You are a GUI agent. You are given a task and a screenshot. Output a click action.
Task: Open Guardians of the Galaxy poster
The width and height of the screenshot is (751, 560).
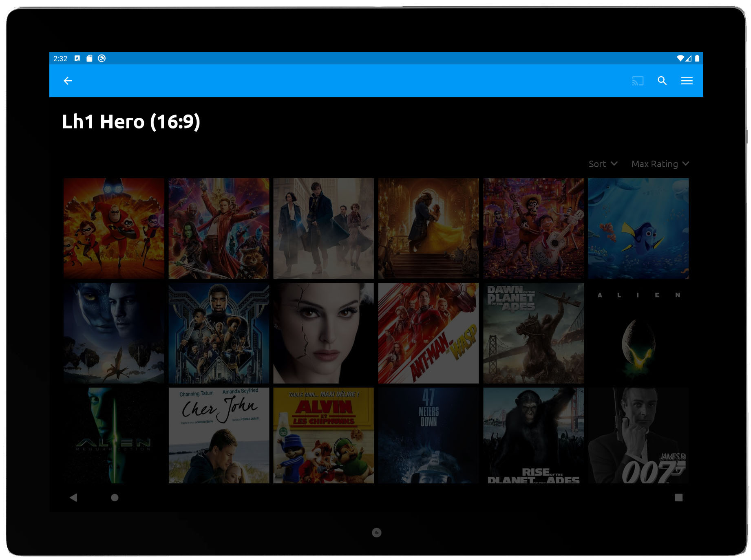[x=219, y=228]
